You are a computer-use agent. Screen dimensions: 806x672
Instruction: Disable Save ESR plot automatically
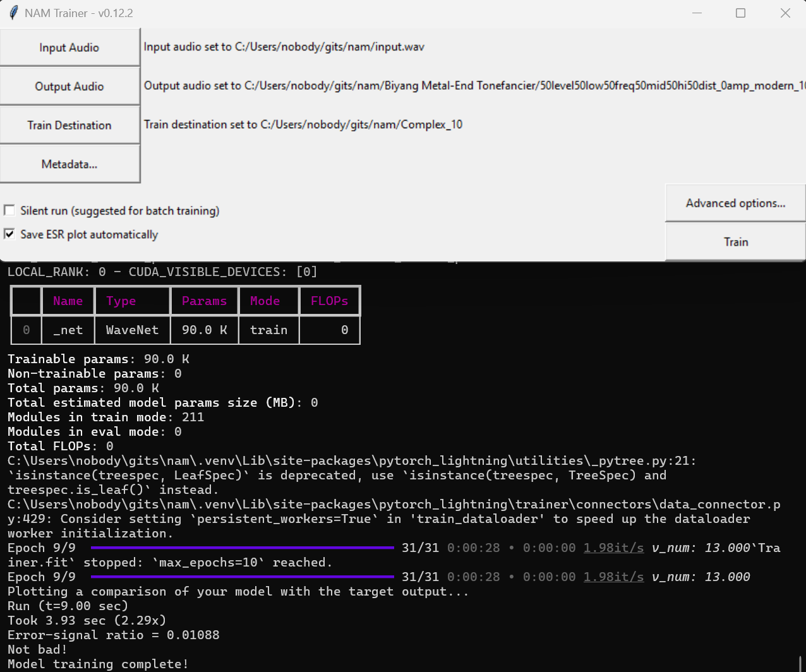pyautogui.click(x=9, y=234)
